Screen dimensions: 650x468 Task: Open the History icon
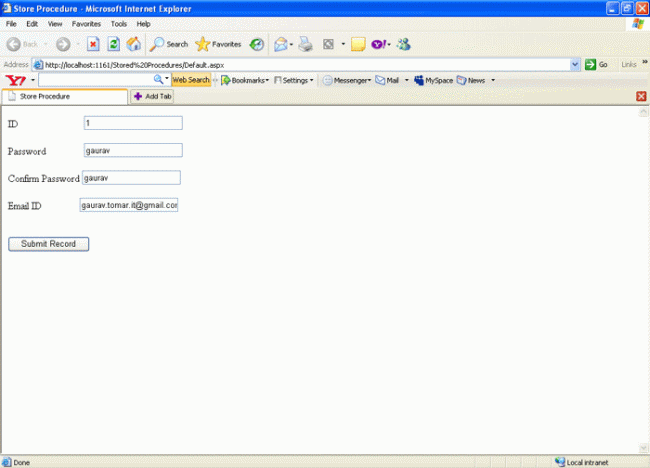(x=257, y=44)
